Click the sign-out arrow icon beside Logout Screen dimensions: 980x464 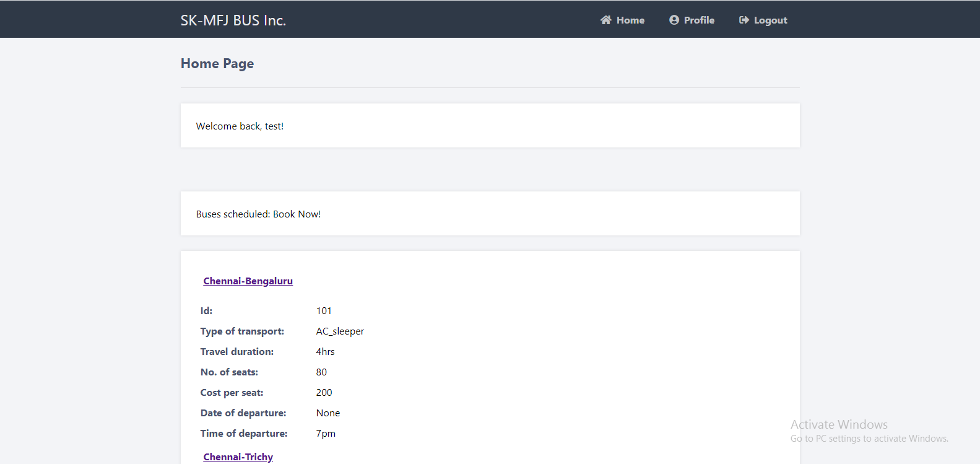(x=744, y=20)
